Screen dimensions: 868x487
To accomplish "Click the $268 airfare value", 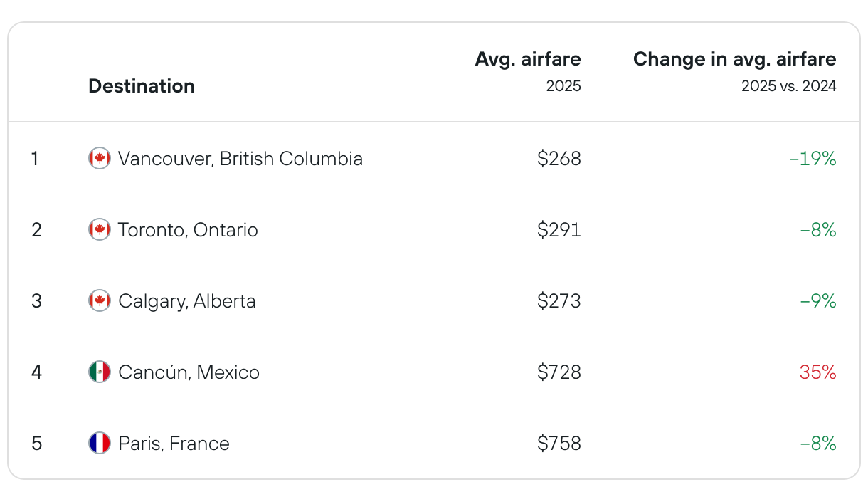I will (559, 158).
